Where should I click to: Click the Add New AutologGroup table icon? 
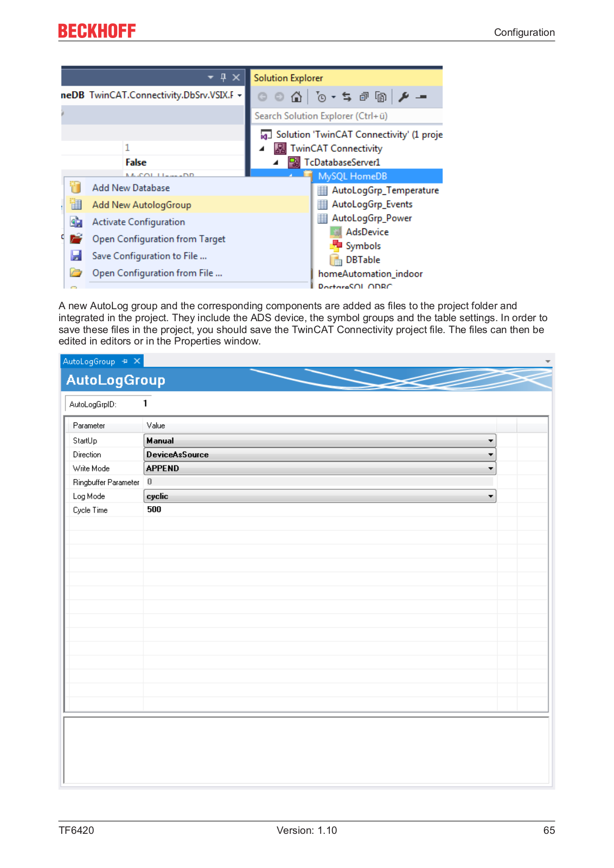75,205
